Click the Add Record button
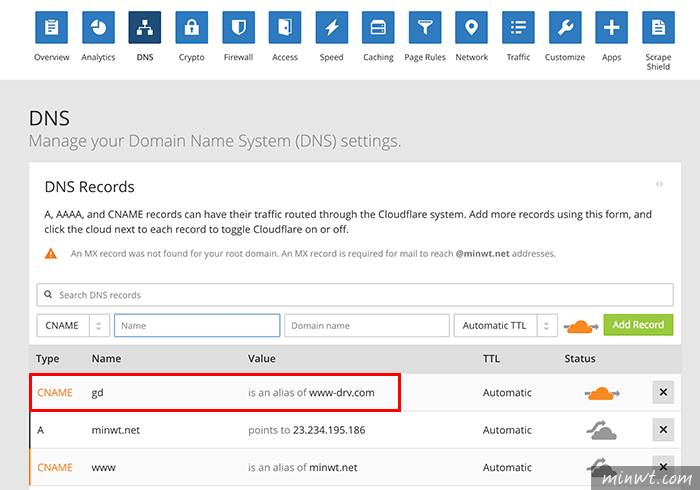This screenshot has height=490, width=700. click(638, 325)
